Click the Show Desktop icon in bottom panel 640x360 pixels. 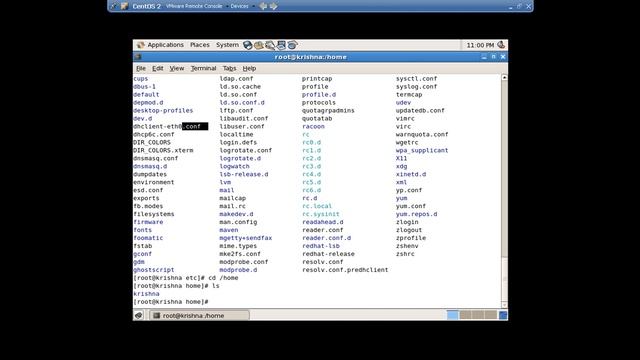[139, 315]
